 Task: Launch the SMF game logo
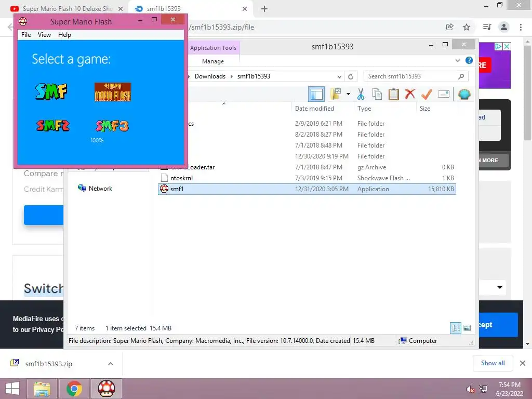[51, 91]
